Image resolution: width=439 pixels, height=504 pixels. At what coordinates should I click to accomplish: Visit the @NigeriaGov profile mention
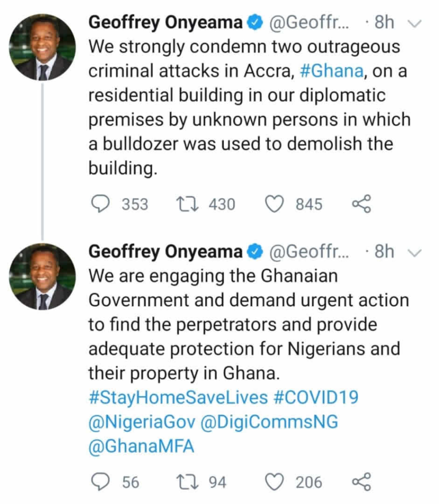click(x=143, y=422)
